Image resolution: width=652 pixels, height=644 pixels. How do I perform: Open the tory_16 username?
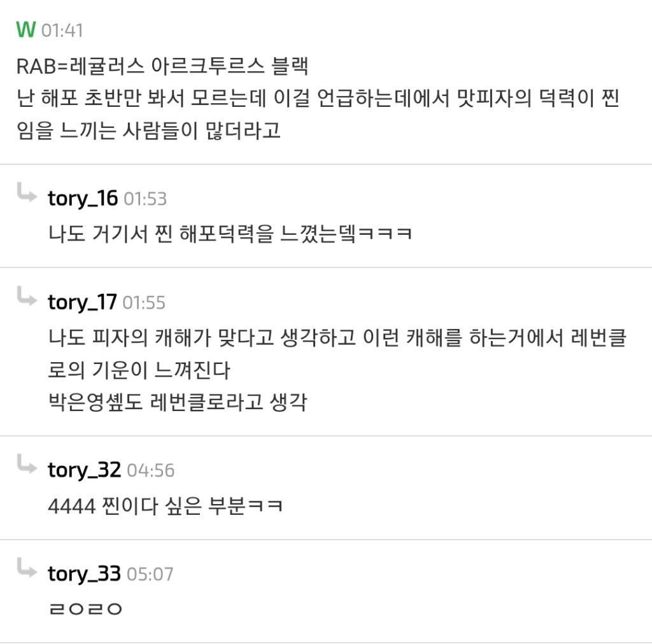click(83, 199)
